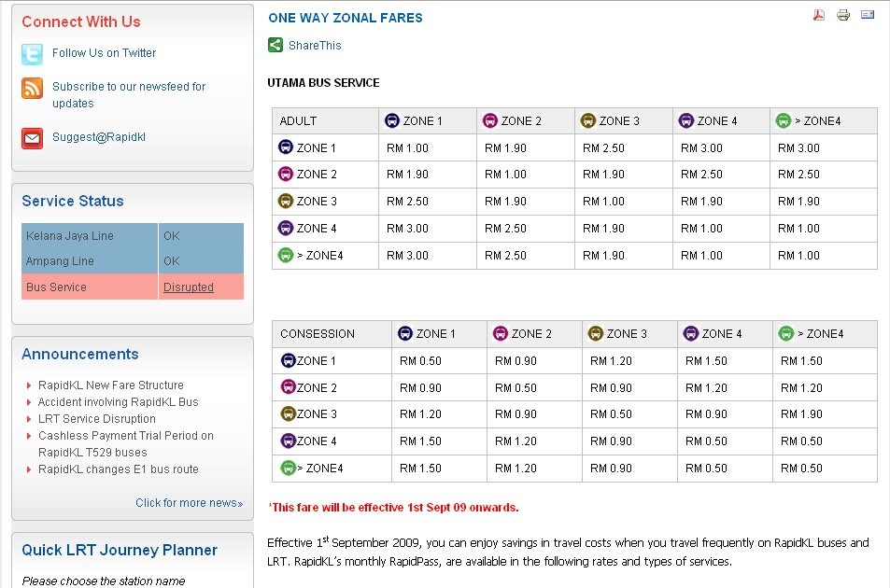Viewport: 890px width, 588px height.
Task: Click the green >Zone4 bus icon in Consession header
Action: (x=786, y=333)
